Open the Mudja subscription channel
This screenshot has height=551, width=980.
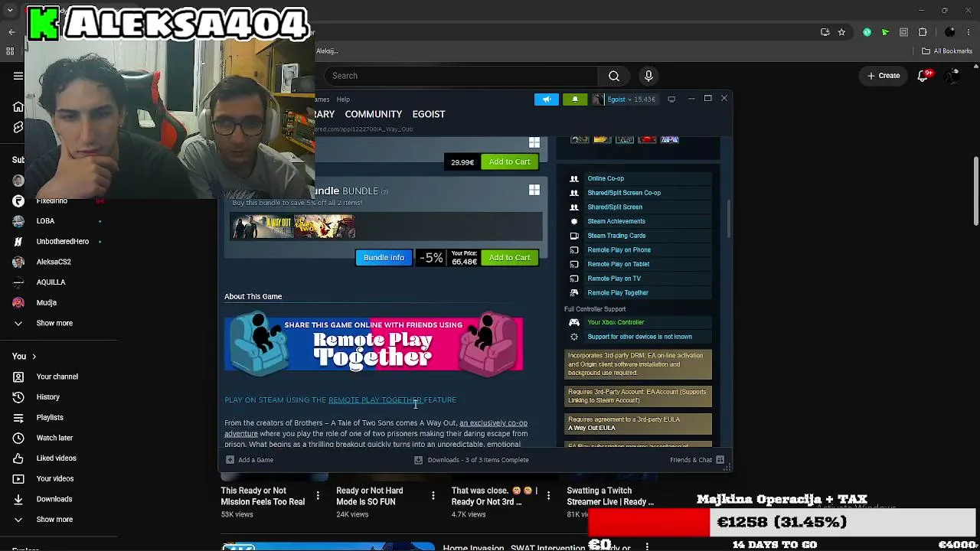pyautogui.click(x=47, y=303)
